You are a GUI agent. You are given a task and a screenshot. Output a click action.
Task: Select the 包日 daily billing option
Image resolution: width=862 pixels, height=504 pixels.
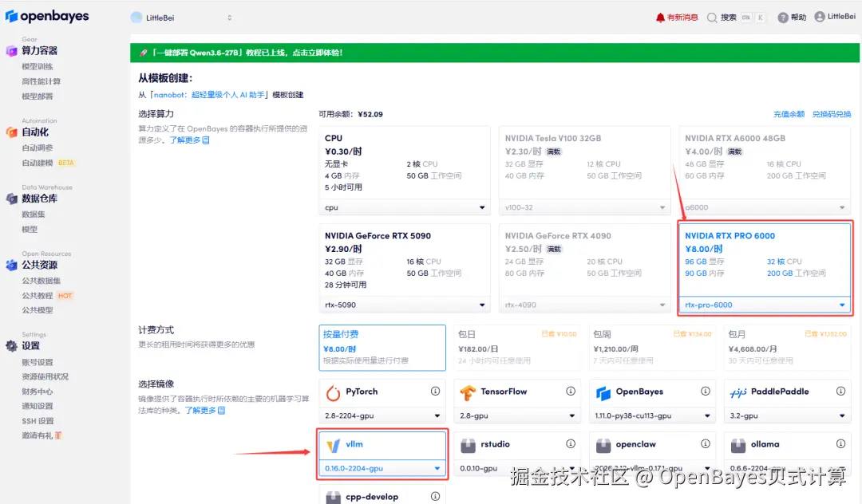(x=516, y=348)
